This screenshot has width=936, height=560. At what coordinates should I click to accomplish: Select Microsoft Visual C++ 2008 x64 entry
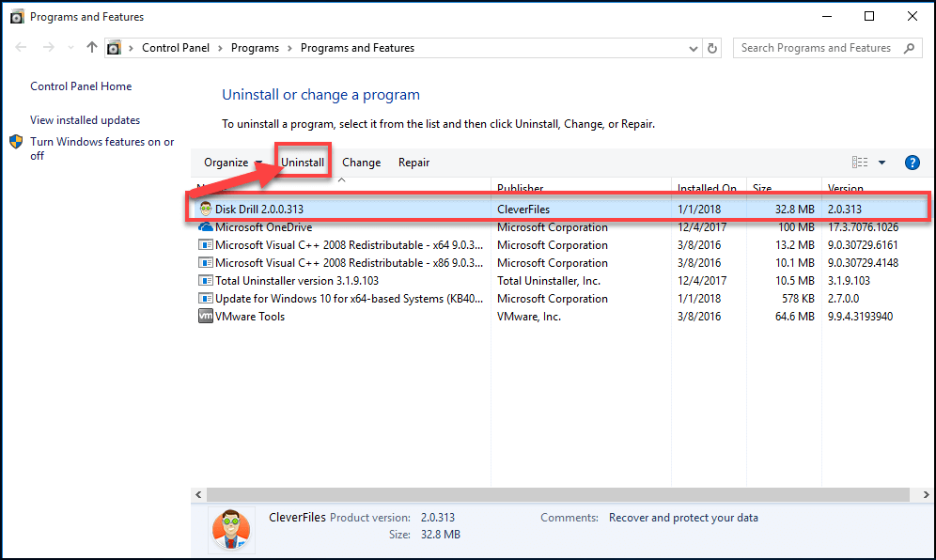559,245
